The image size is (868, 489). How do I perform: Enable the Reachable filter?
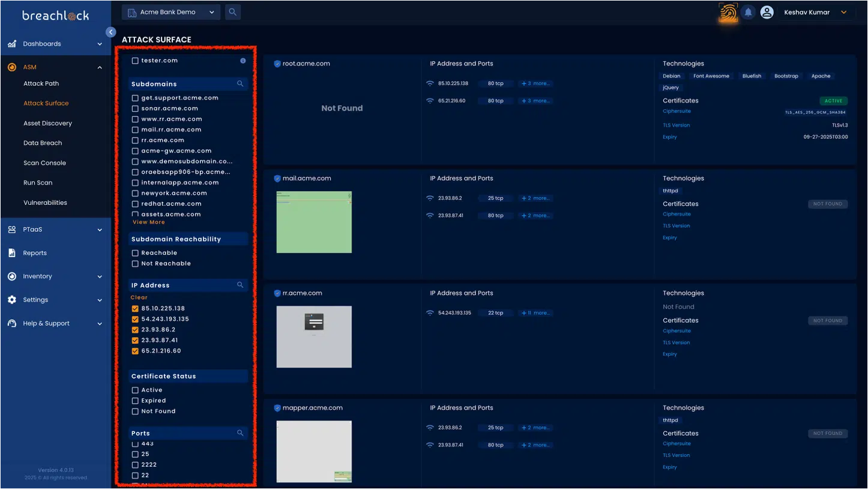[135, 253]
